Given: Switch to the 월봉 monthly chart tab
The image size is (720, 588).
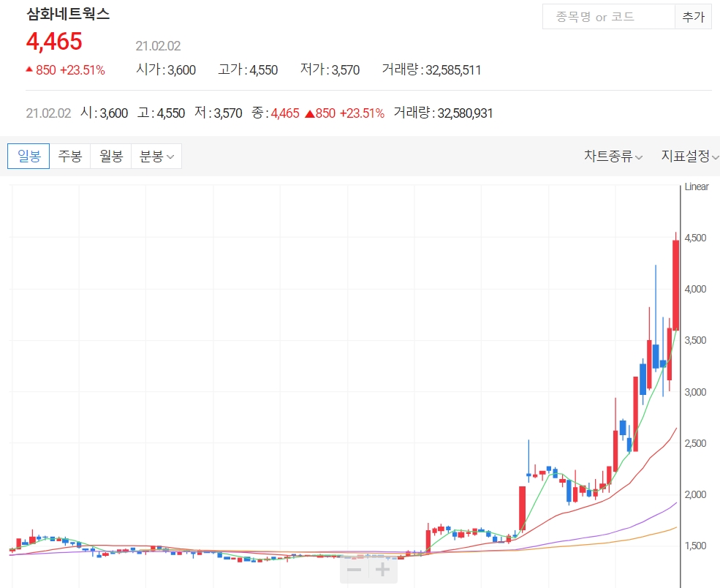Looking at the screenshot, I should click(x=111, y=157).
